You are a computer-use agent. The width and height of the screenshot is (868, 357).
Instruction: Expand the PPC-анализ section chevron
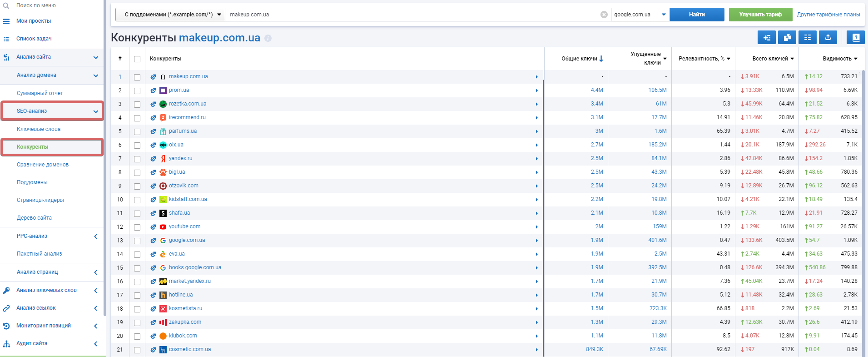click(96, 236)
